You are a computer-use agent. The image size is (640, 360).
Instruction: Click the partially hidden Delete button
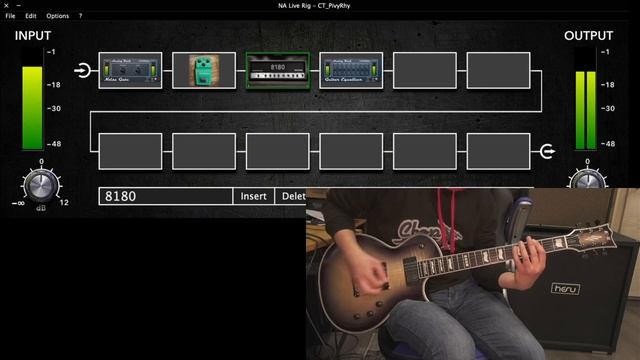point(291,196)
